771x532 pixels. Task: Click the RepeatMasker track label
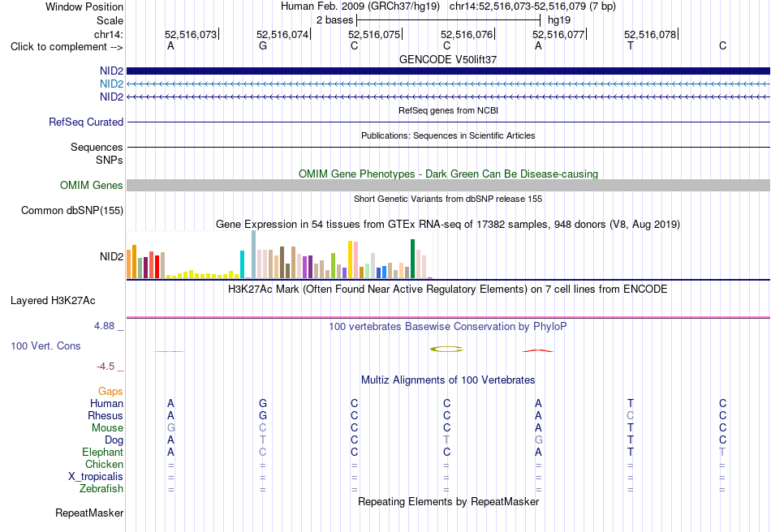coord(89,513)
